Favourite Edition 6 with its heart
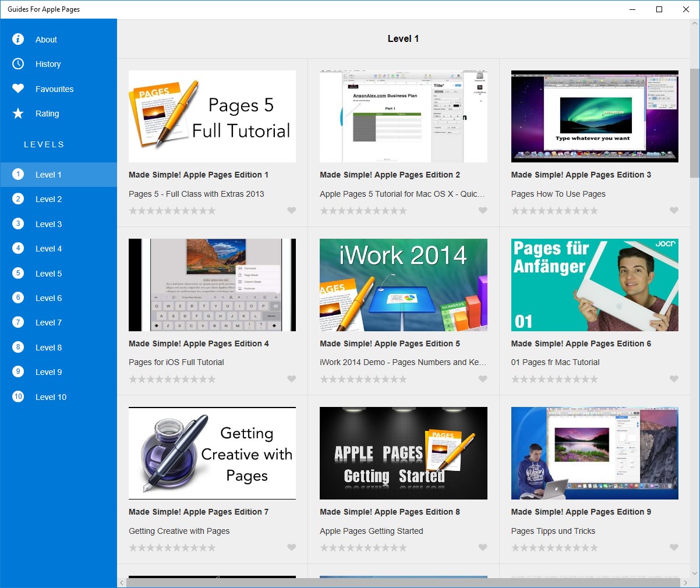Screen dimensions: 700x588 674,379
